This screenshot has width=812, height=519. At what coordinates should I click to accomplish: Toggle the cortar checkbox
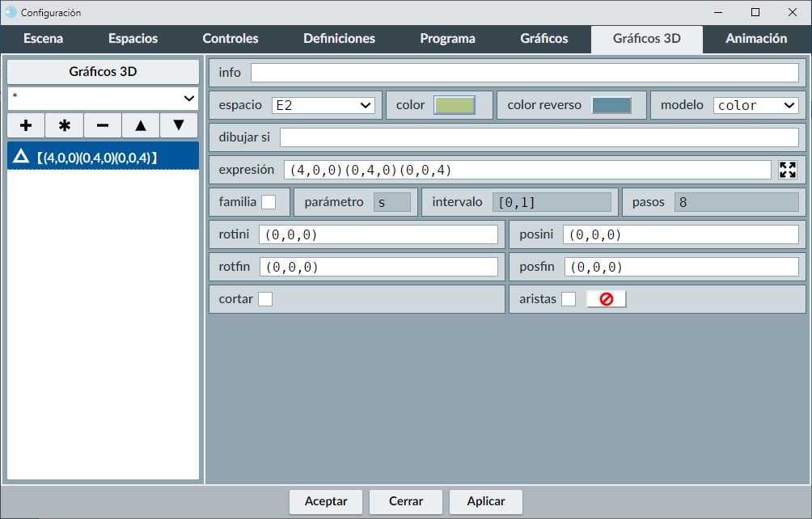[265, 299]
